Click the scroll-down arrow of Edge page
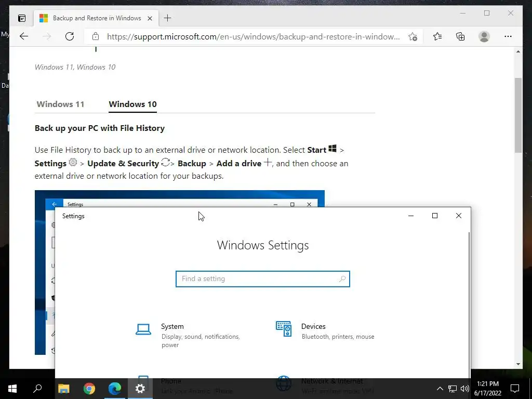Screen dimensions: 532x399 (x=518, y=364)
